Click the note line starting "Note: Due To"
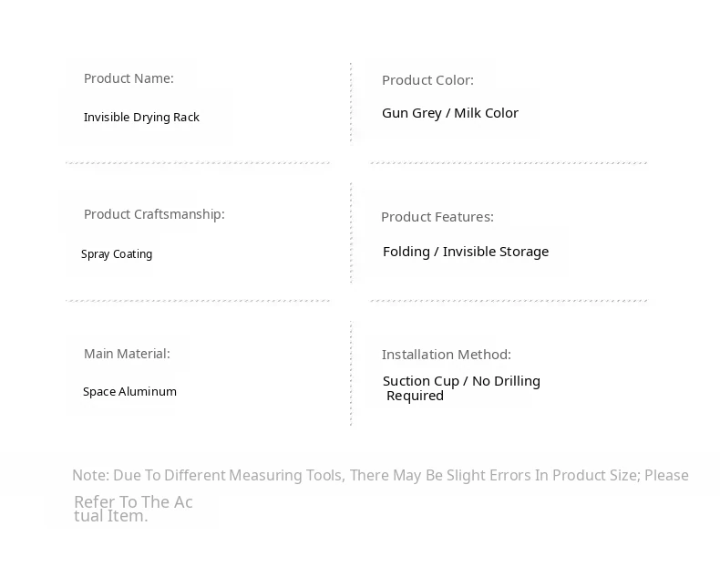Image resolution: width=720 pixels, height=588 pixels. pyautogui.click(x=380, y=475)
